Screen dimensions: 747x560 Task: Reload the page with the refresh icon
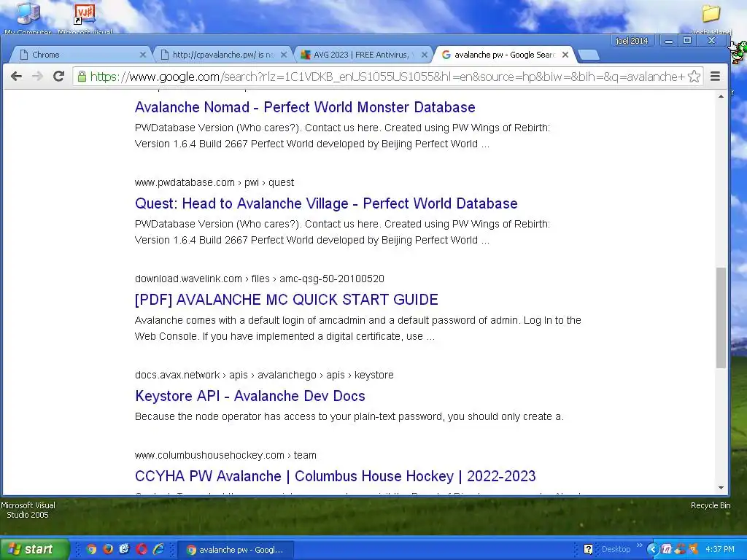pos(58,76)
